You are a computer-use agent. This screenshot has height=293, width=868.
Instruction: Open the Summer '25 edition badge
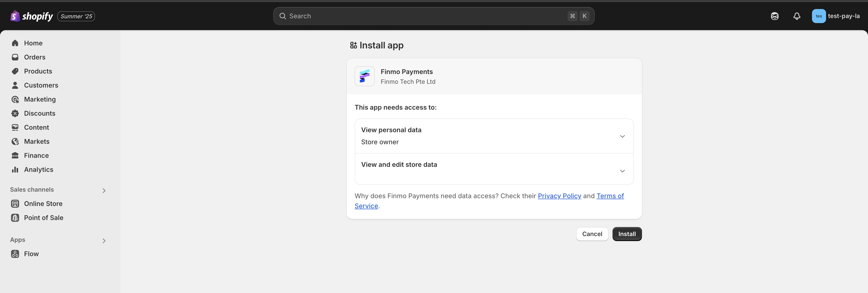pyautogui.click(x=76, y=16)
